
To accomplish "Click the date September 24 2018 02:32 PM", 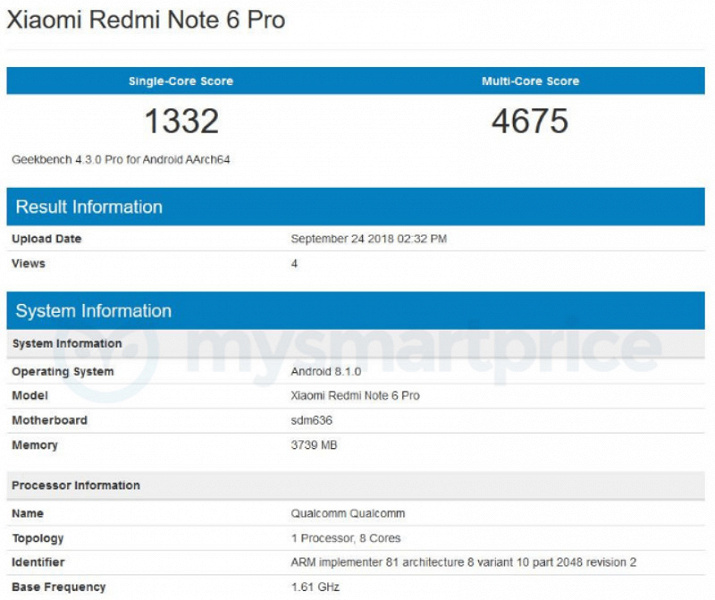I will [x=369, y=239].
